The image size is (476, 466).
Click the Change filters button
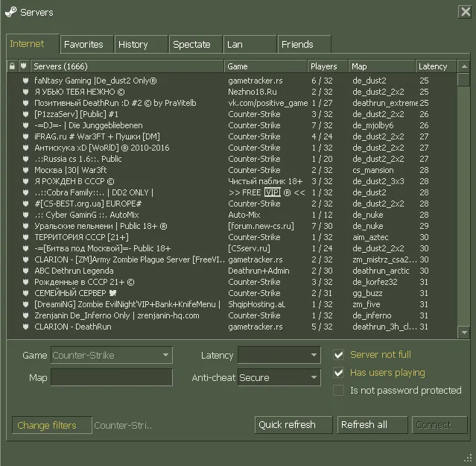coord(52,425)
